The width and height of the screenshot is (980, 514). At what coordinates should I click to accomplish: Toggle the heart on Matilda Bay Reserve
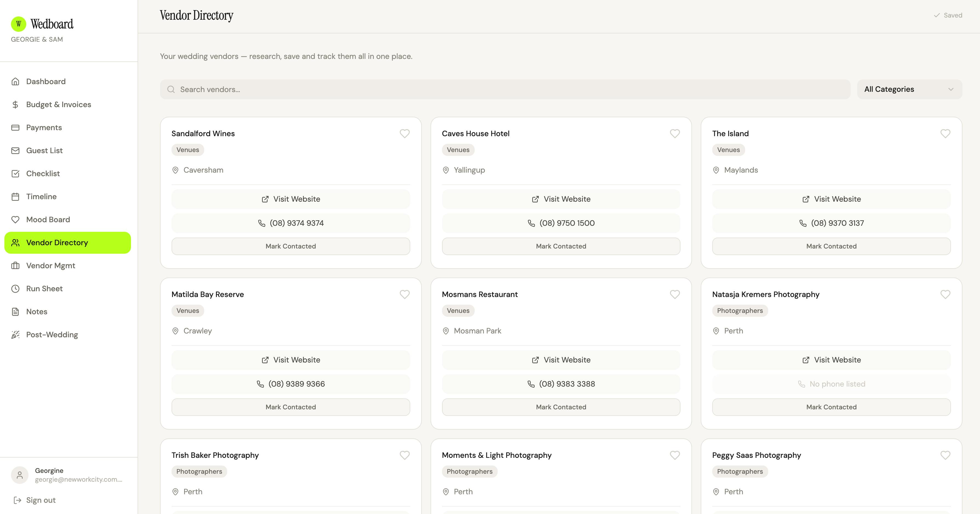pyautogui.click(x=405, y=295)
